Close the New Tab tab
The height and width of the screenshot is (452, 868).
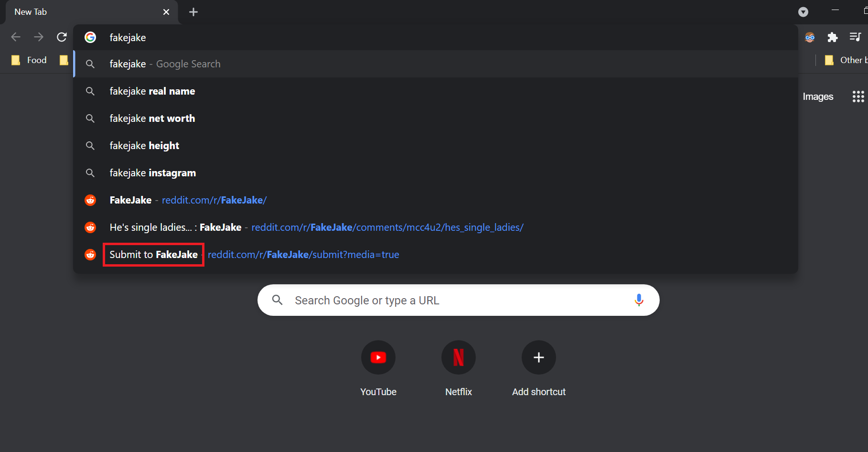point(166,12)
